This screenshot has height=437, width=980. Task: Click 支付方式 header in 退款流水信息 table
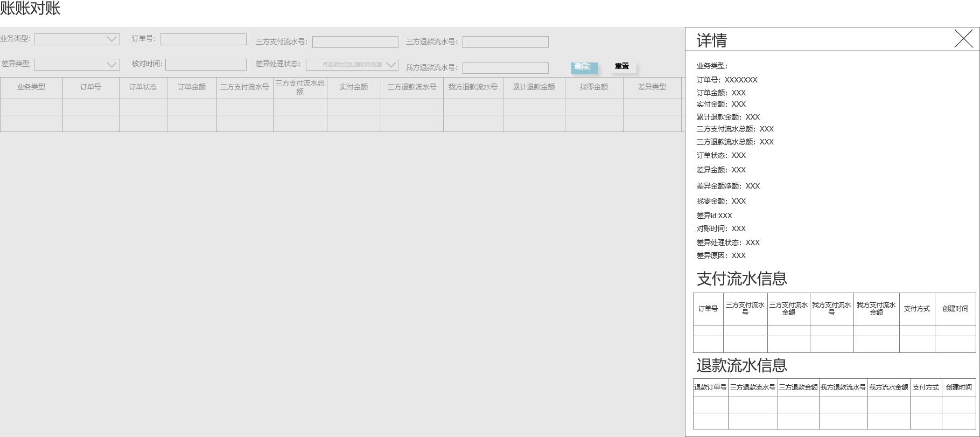926,387
